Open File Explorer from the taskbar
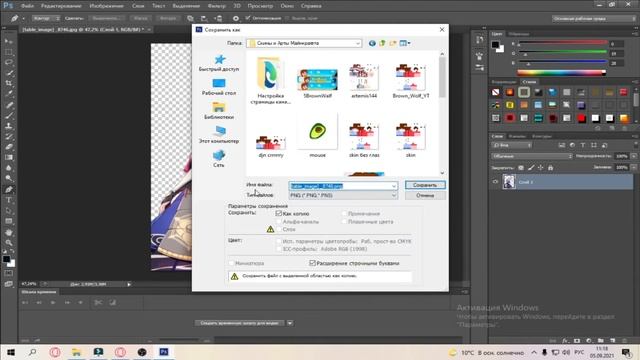The height and width of the screenshot is (360, 640). (x=76, y=352)
